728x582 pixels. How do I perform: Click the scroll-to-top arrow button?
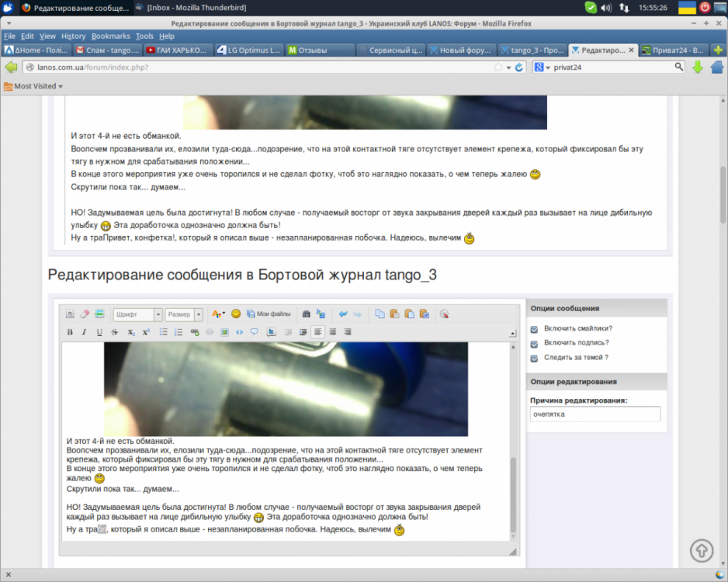[702, 550]
